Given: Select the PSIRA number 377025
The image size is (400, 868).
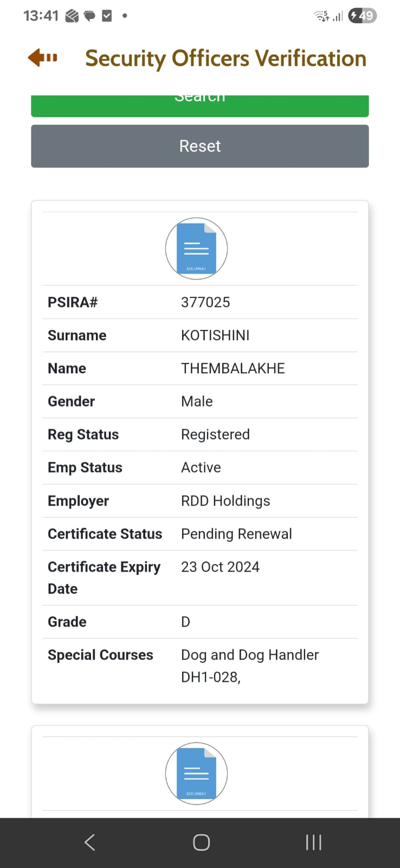Looking at the screenshot, I should pyautogui.click(x=205, y=302).
